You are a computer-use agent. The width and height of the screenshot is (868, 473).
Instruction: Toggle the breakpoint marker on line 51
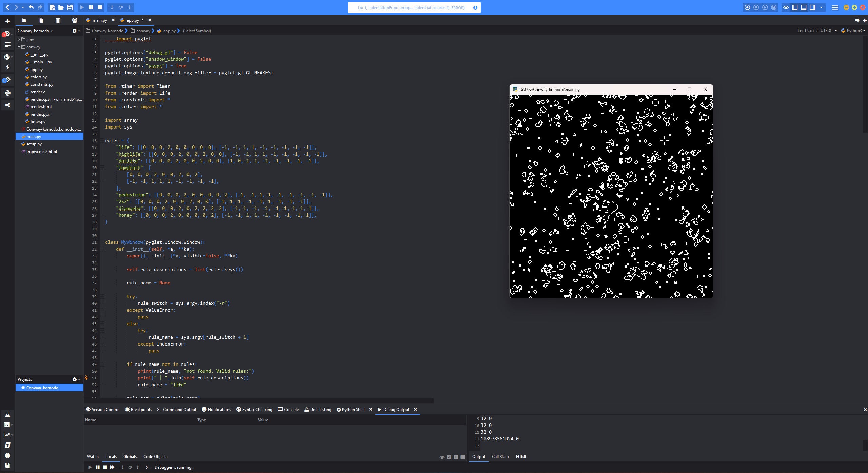point(86,378)
